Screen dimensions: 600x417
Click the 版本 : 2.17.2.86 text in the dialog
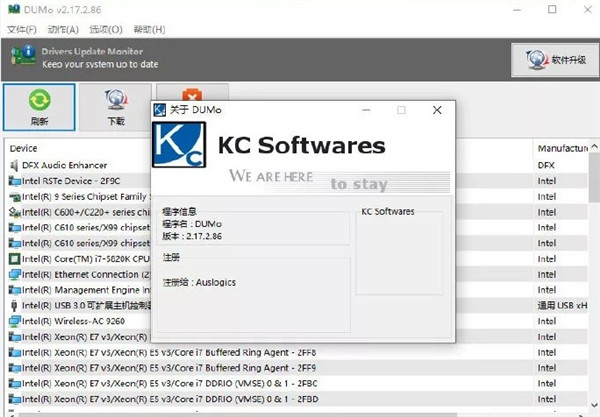[192, 236]
